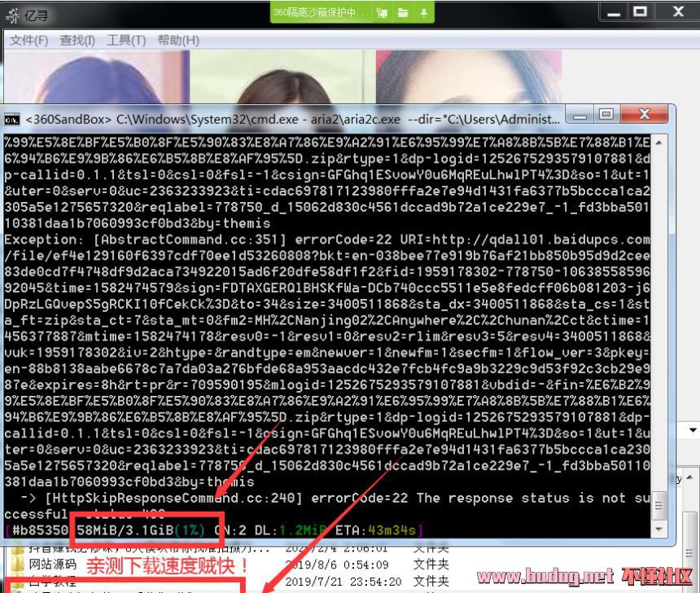
Task: Click the console scrollbar up arrow
Action: click(659, 143)
